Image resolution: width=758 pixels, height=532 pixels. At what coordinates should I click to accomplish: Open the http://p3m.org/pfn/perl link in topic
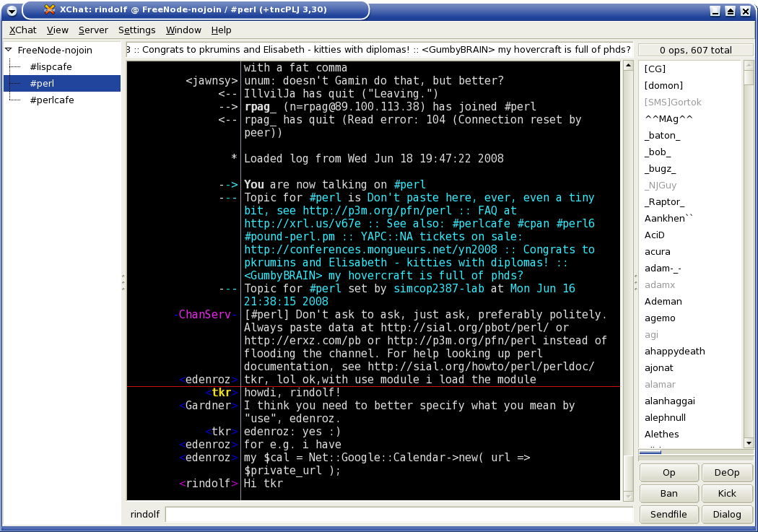377,211
